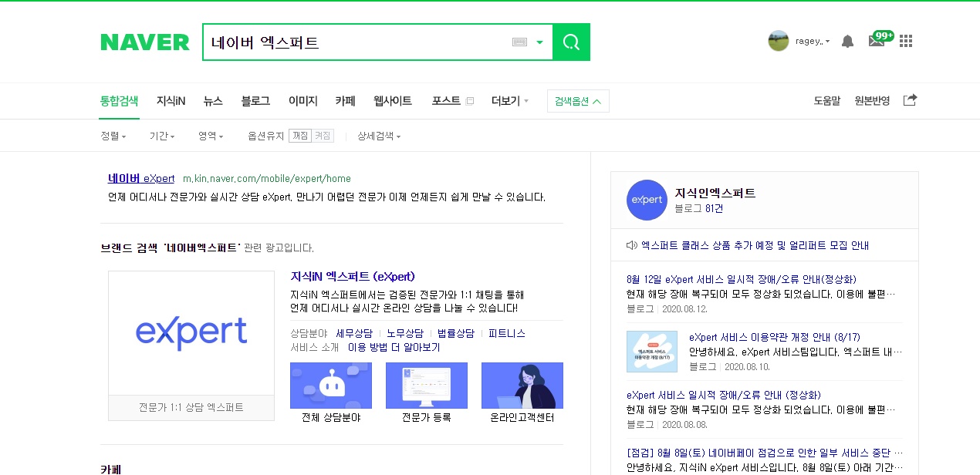Open the 상세검색 dropdown

pos(379,136)
